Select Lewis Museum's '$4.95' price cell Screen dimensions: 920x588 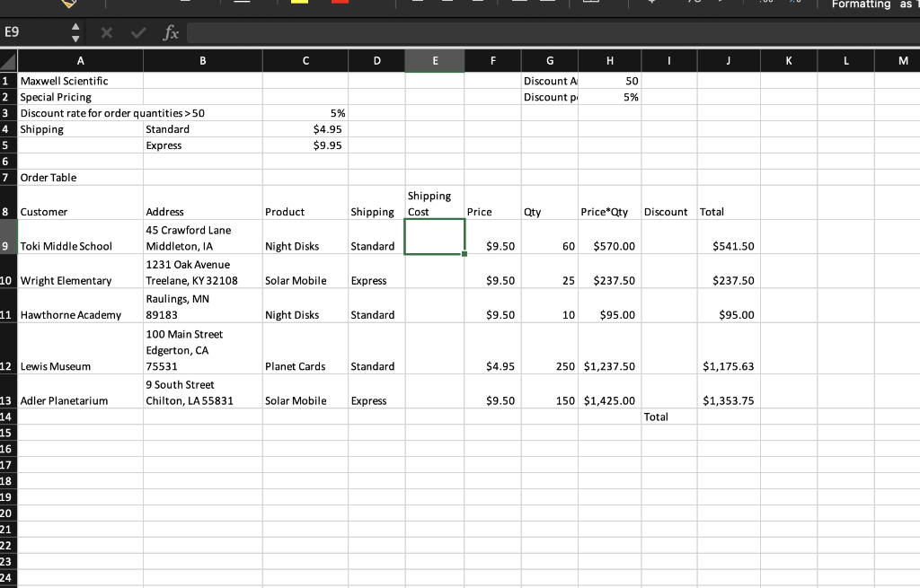(493, 349)
